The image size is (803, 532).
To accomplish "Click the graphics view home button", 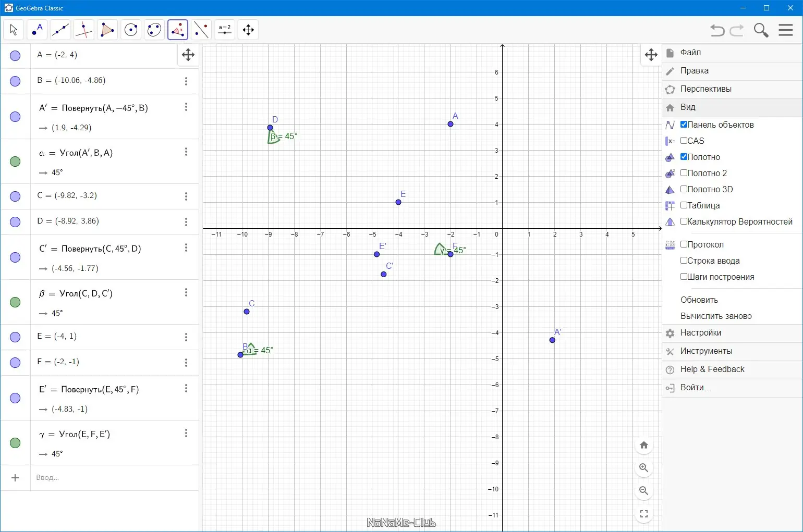I will pyautogui.click(x=644, y=445).
